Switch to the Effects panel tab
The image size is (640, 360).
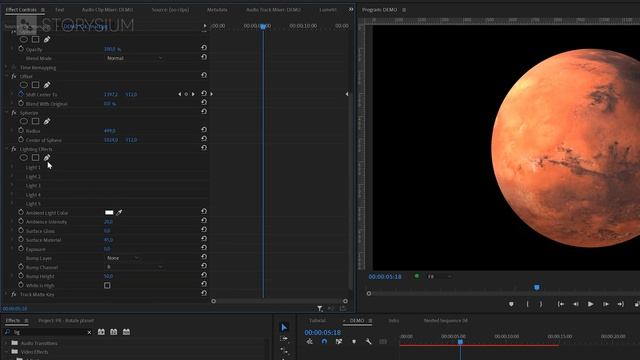point(13,320)
